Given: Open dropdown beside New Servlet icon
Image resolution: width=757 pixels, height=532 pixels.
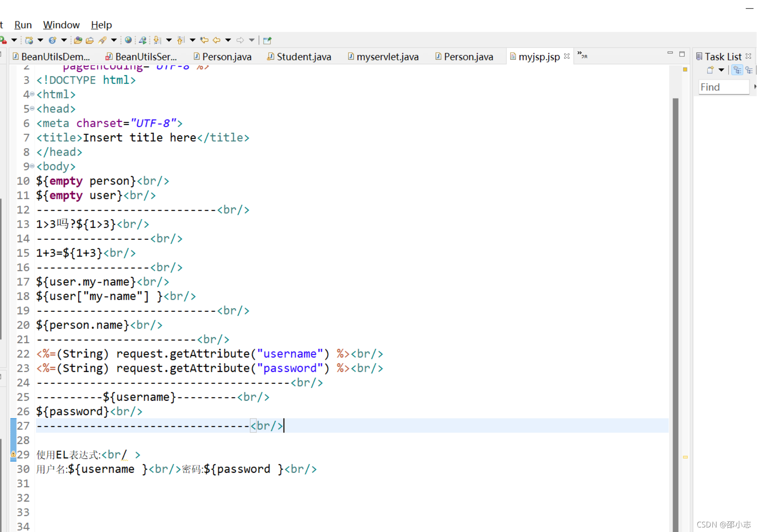Looking at the screenshot, I should (x=64, y=40).
